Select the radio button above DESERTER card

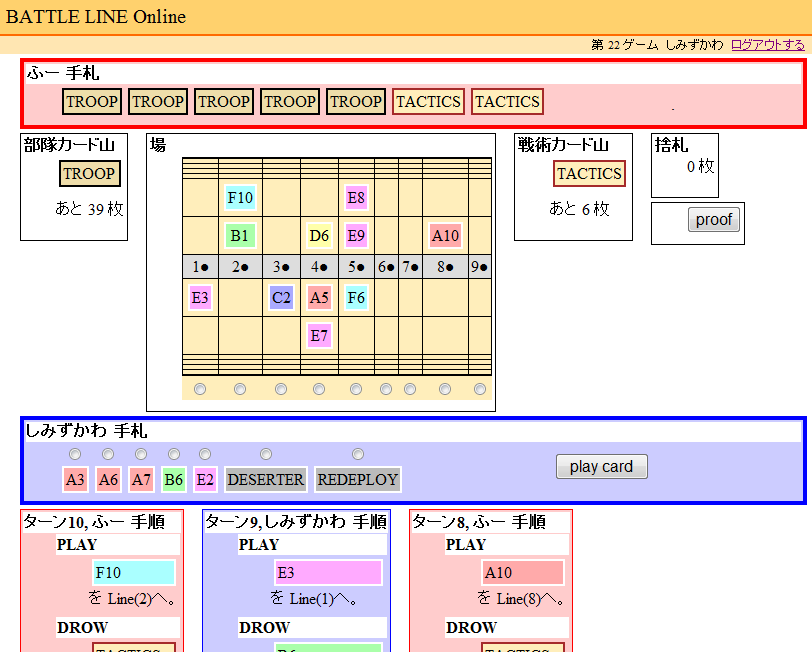click(266, 454)
